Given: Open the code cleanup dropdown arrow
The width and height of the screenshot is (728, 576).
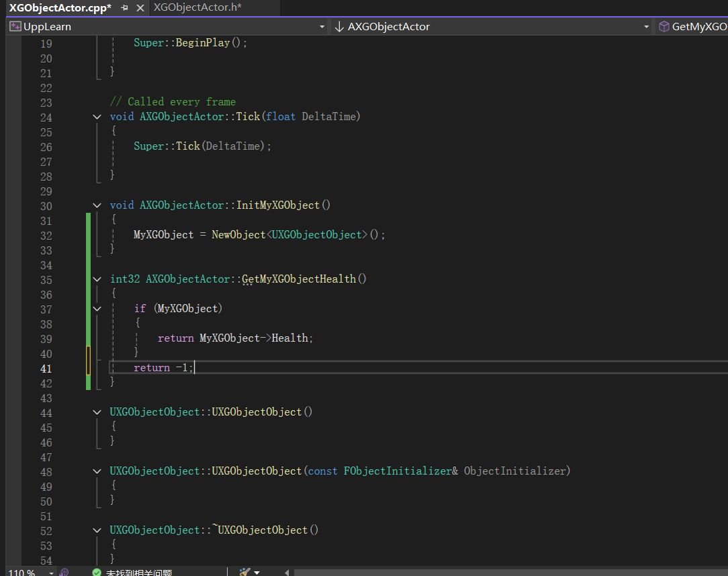Looking at the screenshot, I should coord(257,573).
